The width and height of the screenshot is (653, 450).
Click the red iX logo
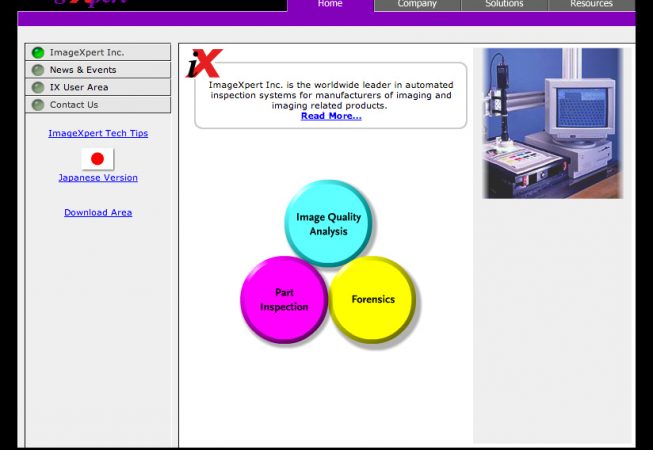(x=204, y=63)
